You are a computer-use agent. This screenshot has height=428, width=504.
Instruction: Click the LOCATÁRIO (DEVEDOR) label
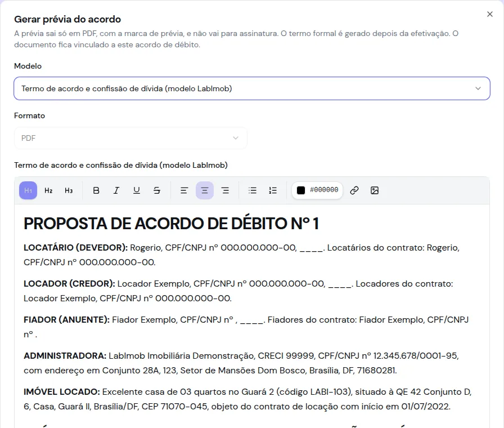point(76,247)
